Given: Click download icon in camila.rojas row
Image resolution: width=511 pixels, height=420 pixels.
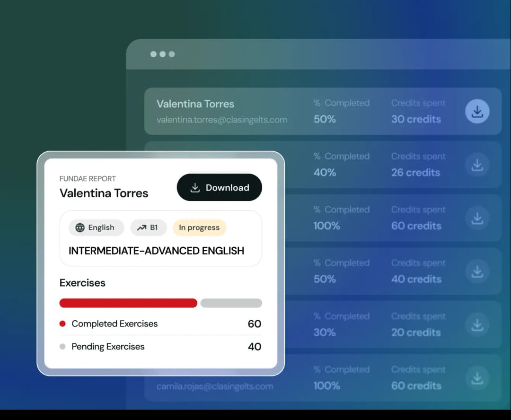Looking at the screenshot, I should pos(477,378).
